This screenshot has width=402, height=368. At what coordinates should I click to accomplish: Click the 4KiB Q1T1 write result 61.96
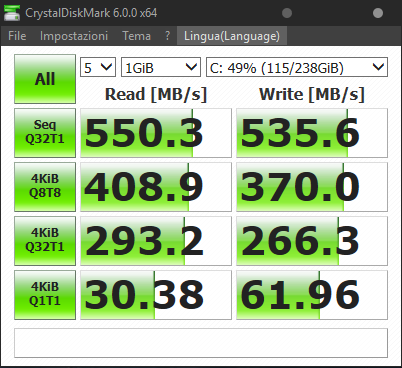click(x=312, y=295)
